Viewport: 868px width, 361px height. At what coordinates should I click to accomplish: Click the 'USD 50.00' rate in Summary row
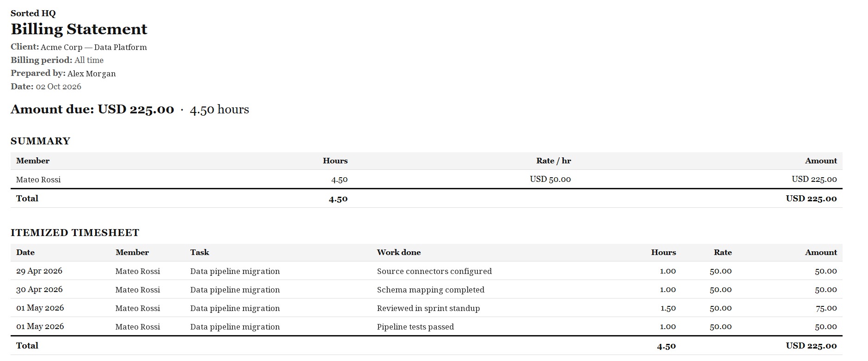[x=550, y=179]
